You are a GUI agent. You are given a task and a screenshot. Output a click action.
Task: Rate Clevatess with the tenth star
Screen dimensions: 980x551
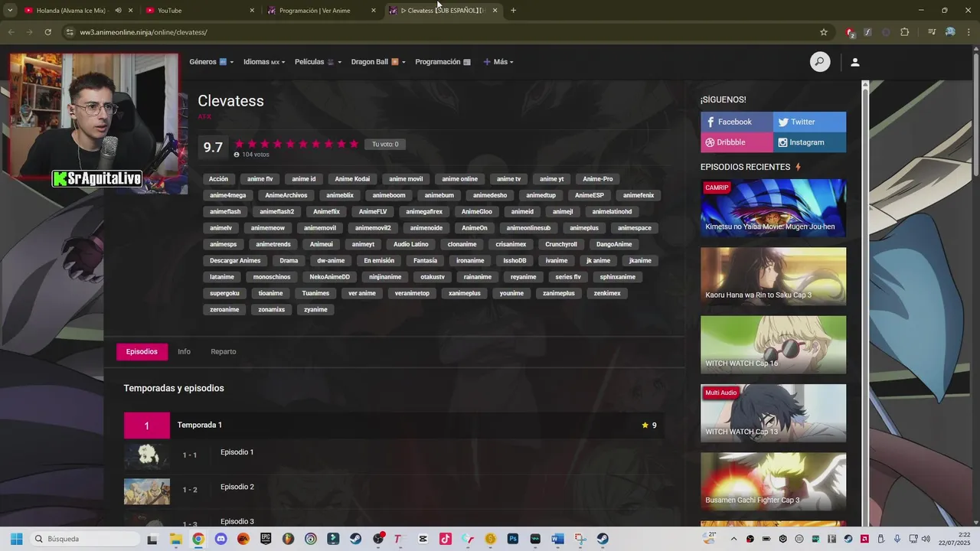click(354, 144)
